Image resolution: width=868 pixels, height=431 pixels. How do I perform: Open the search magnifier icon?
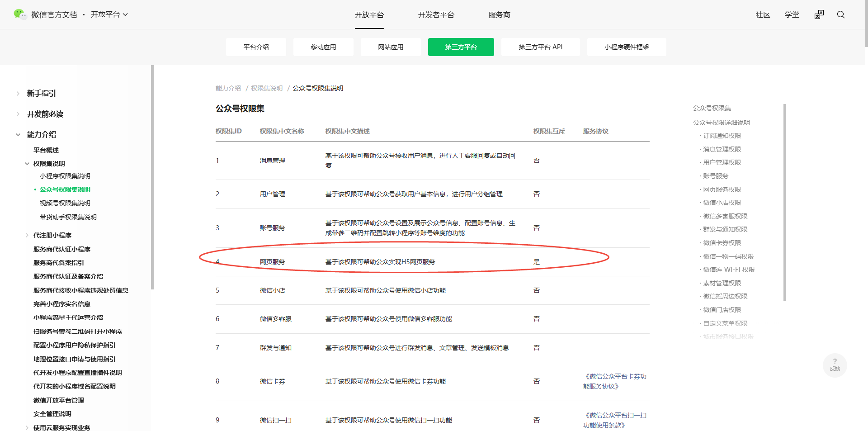tap(841, 14)
